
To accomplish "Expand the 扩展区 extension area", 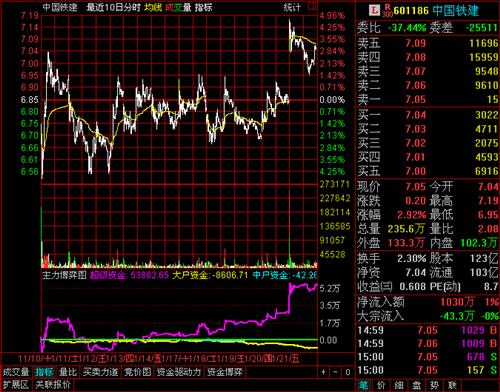I will click(16, 385).
